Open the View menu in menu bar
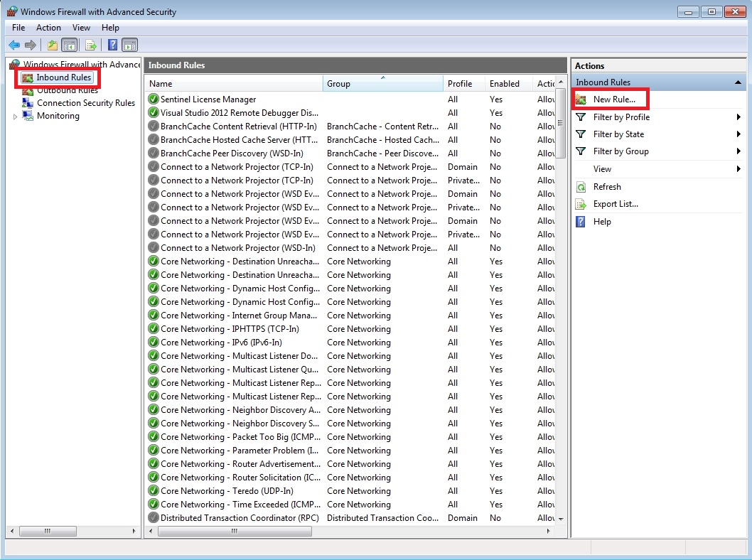752x560 pixels. (81, 28)
